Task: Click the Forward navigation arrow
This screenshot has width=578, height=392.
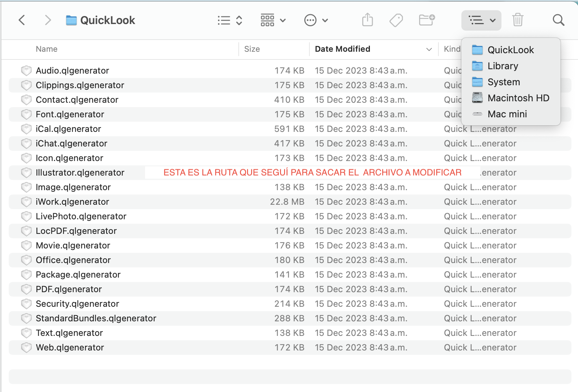Action: click(x=48, y=20)
